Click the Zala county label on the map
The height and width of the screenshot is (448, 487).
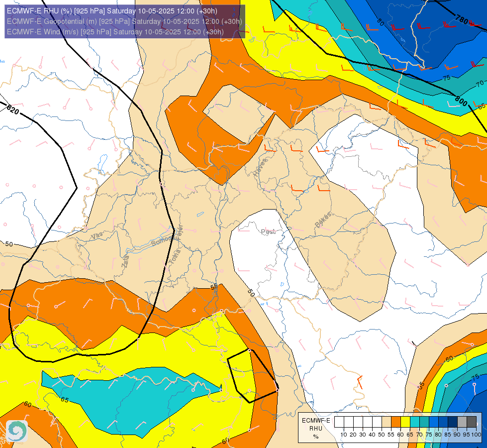(125, 261)
